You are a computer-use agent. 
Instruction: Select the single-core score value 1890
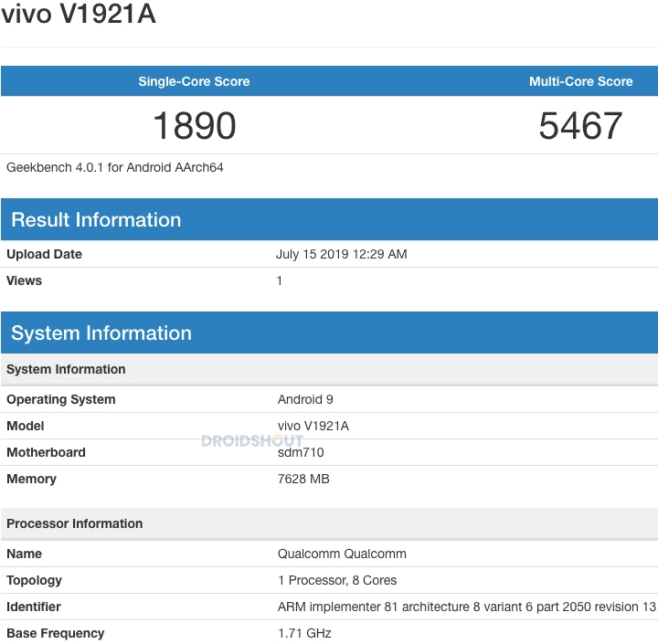click(x=195, y=125)
